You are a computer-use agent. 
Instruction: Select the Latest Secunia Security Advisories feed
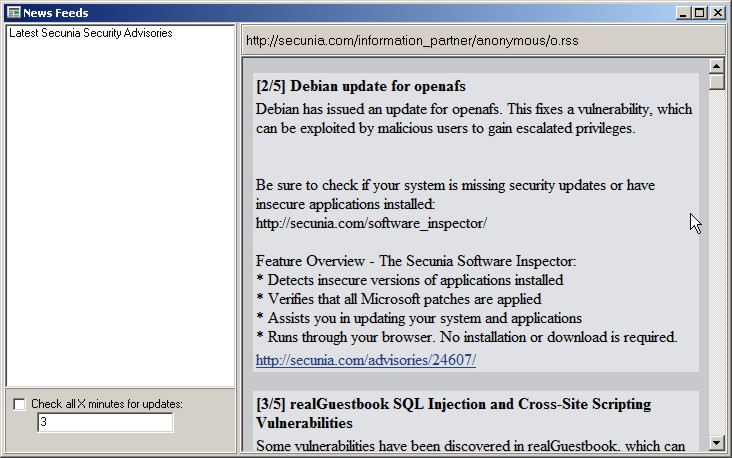[91, 33]
